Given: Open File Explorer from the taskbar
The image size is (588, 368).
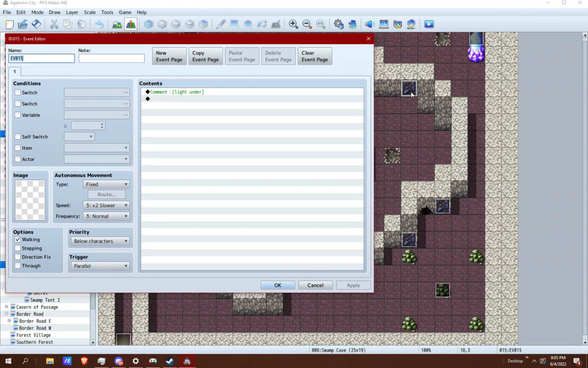Looking at the screenshot, I should coord(50,361).
